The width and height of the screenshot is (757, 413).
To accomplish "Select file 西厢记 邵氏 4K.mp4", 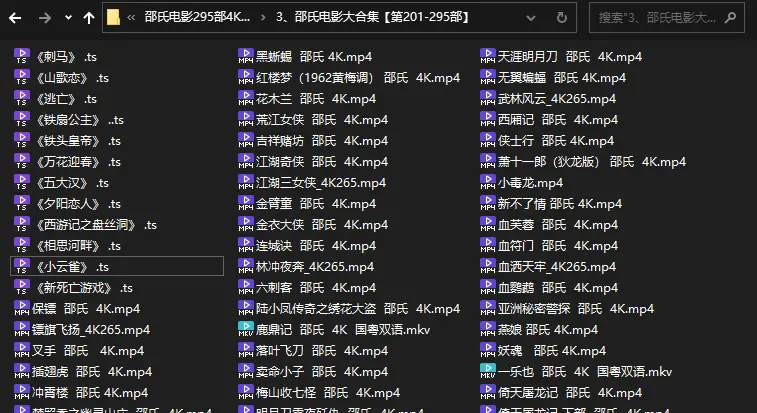I will click(x=558, y=120).
